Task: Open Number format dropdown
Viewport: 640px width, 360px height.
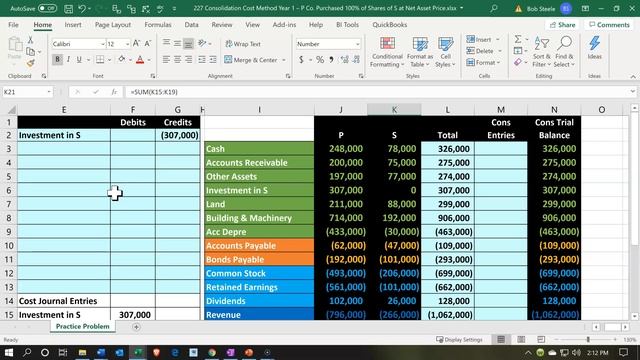Action: click(358, 44)
